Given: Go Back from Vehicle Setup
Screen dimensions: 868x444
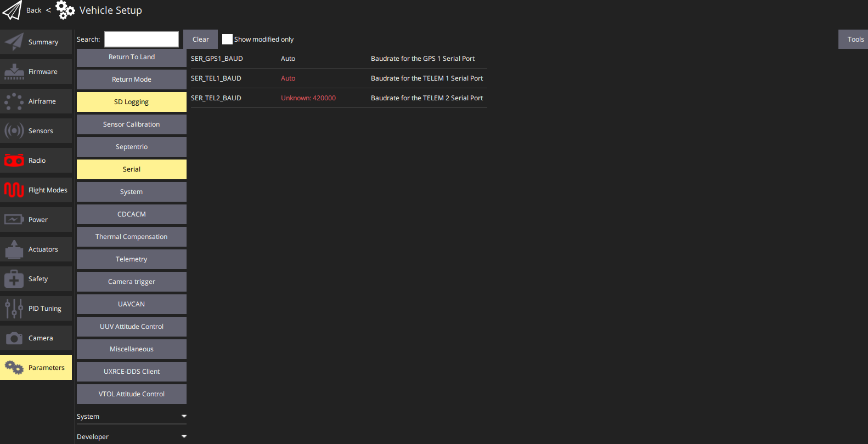Looking at the screenshot, I should (33, 10).
